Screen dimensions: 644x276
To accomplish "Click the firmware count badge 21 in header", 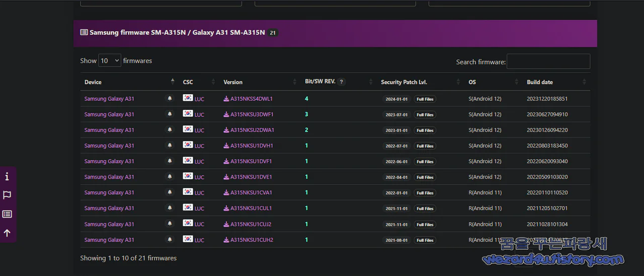I will point(273,33).
